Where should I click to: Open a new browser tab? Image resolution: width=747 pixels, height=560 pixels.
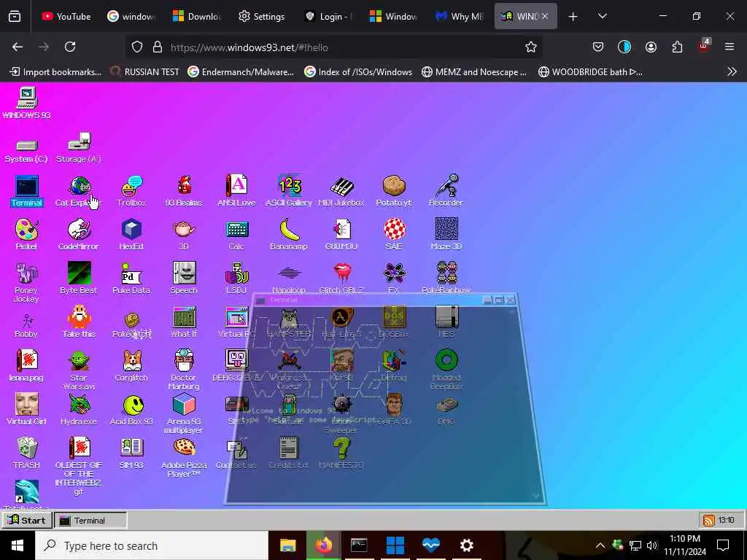coord(573,17)
